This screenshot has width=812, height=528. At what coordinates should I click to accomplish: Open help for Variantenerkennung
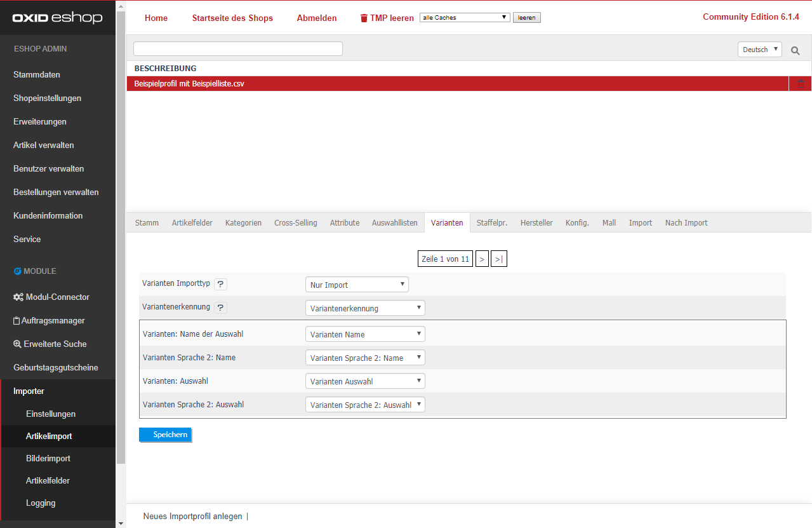[220, 308]
